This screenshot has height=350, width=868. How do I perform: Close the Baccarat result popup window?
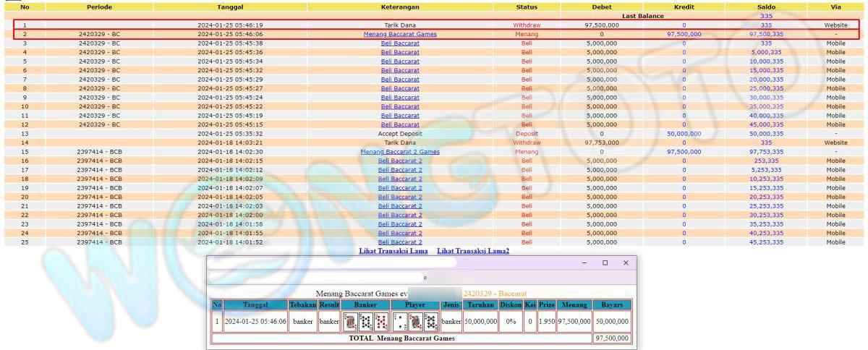pos(626,263)
